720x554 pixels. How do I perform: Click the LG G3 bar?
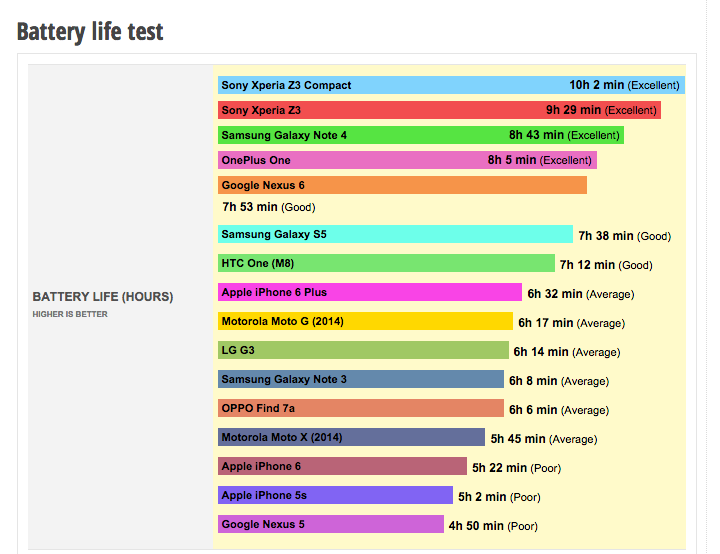(x=363, y=350)
